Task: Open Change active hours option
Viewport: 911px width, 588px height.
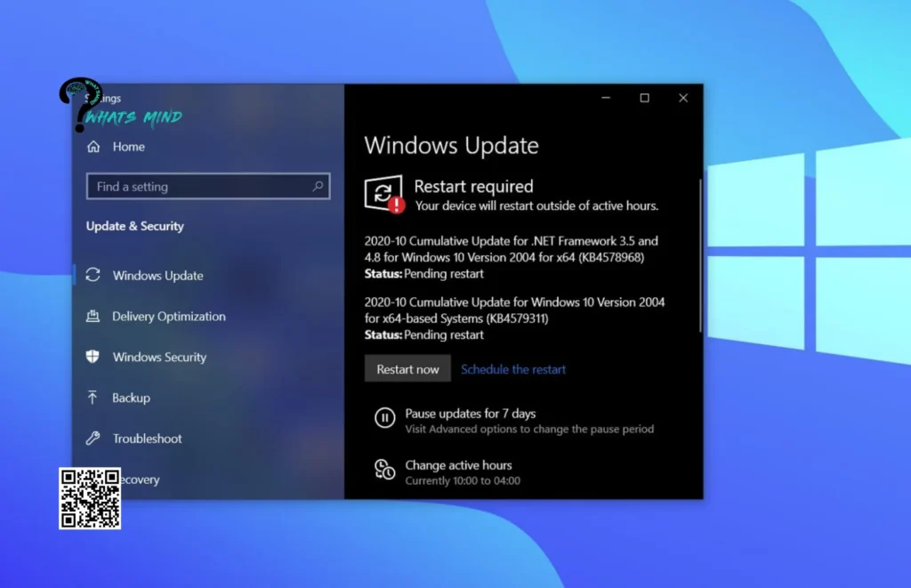Action: tap(458, 465)
